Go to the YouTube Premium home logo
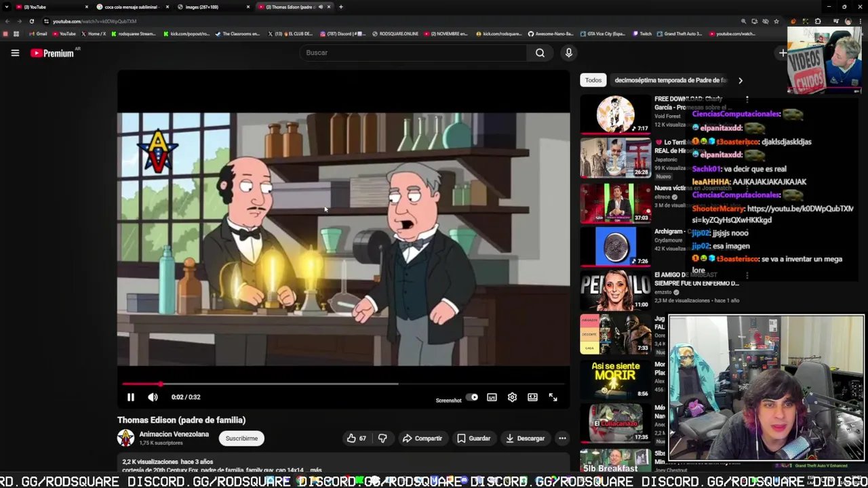Screen dimensions: 868x488 point(52,53)
